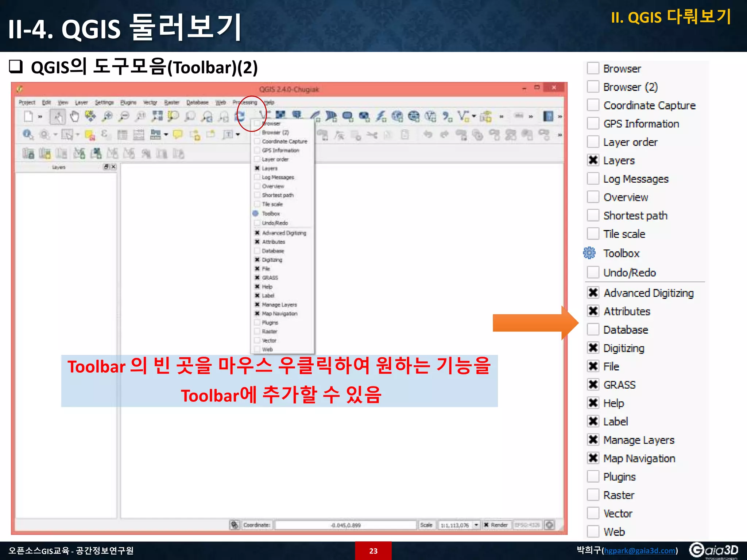This screenshot has height=560, width=747.
Task: Click the Toolbox gear icon in enlarged list
Action: pos(589,253)
